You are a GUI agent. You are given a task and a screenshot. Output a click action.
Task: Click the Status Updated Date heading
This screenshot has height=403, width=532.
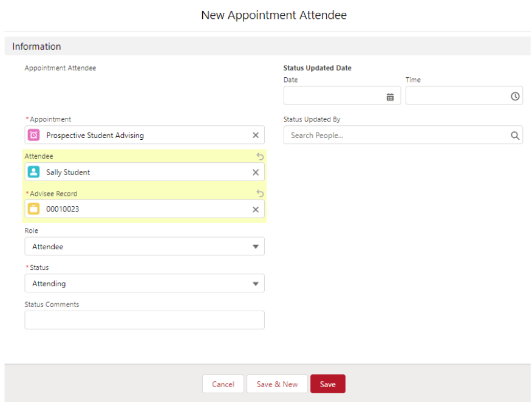click(317, 68)
